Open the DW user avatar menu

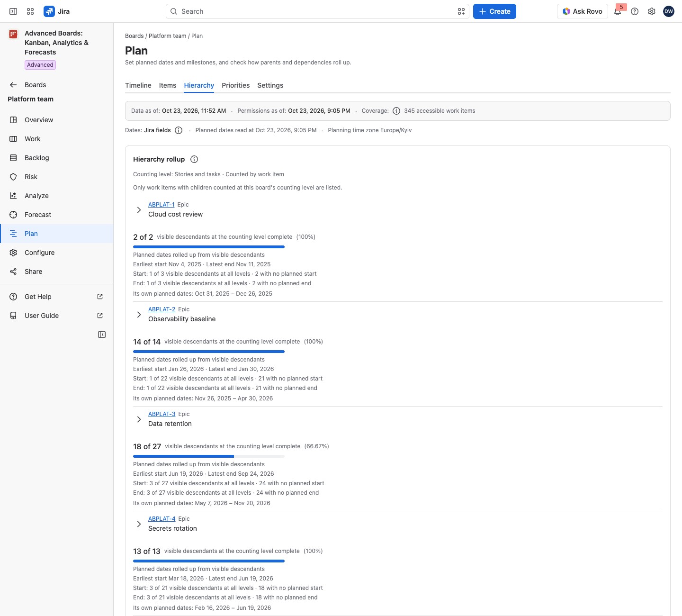669,11
